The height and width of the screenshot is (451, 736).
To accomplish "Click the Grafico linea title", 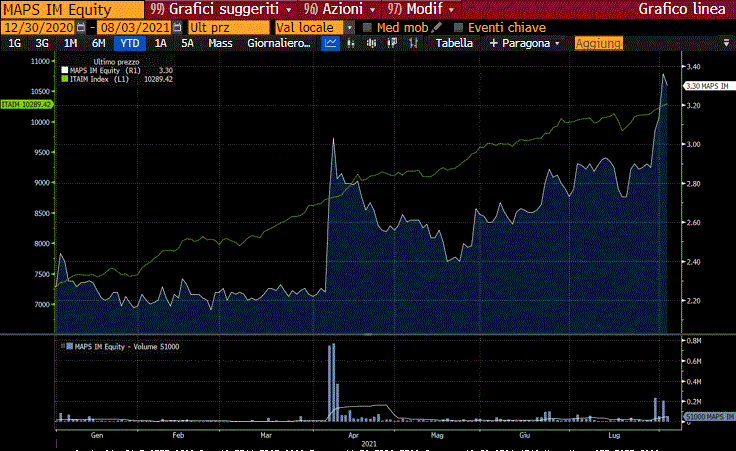I will pos(682,9).
